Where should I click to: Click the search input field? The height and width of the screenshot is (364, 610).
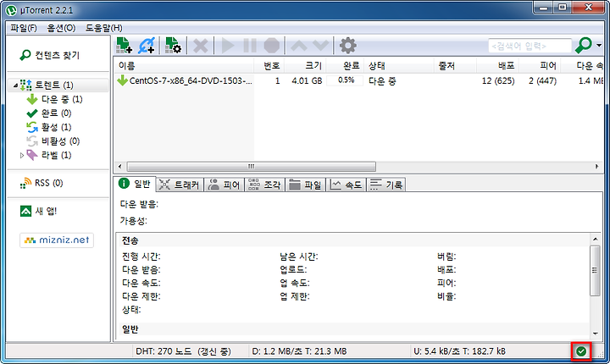[x=530, y=46]
